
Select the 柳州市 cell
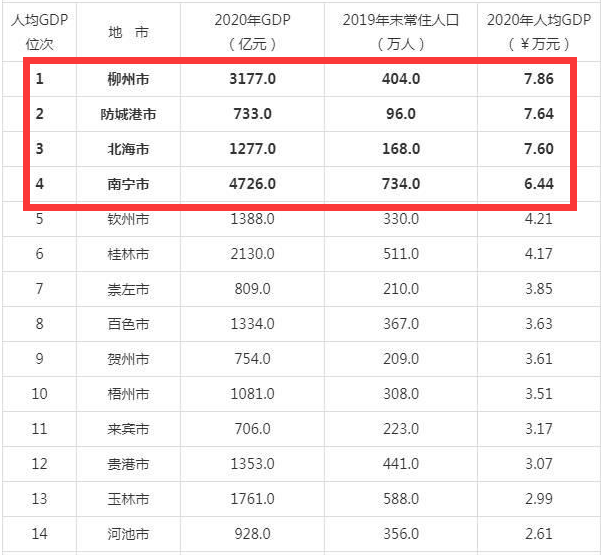click(x=128, y=79)
